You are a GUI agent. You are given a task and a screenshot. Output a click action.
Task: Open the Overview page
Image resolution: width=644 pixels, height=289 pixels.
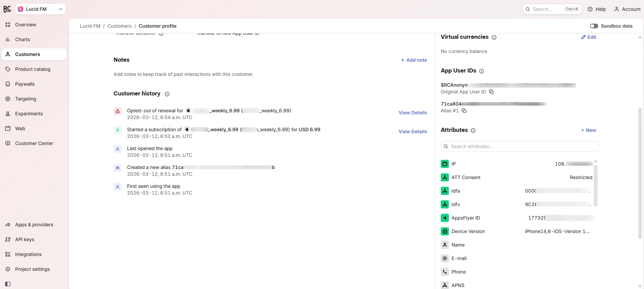pyautogui.click(x=34, y=25)
